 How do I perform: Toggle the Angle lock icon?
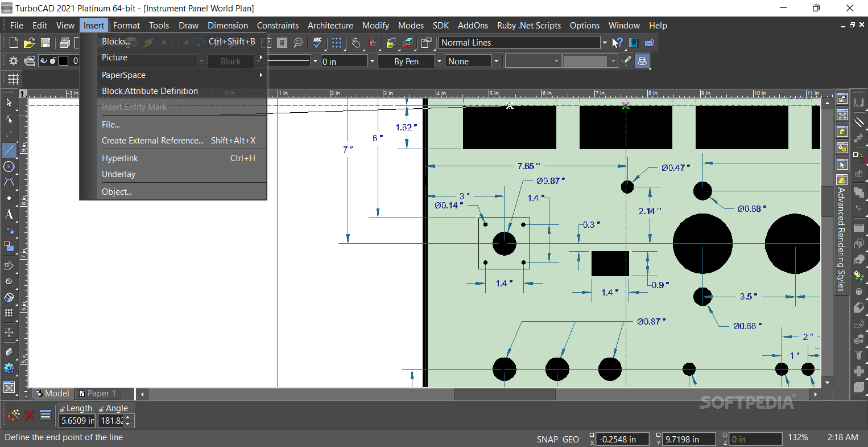click(101, 409)
